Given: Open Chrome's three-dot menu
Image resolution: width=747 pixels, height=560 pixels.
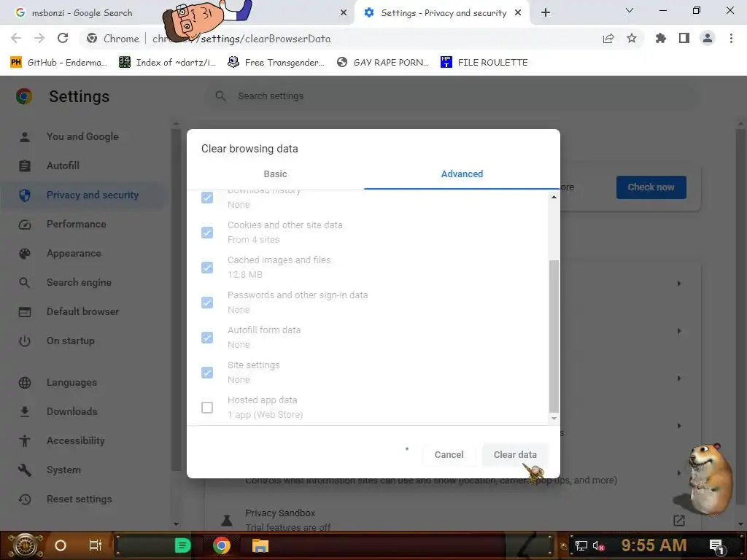Looking at the screenshot, I should pos(731,38).
